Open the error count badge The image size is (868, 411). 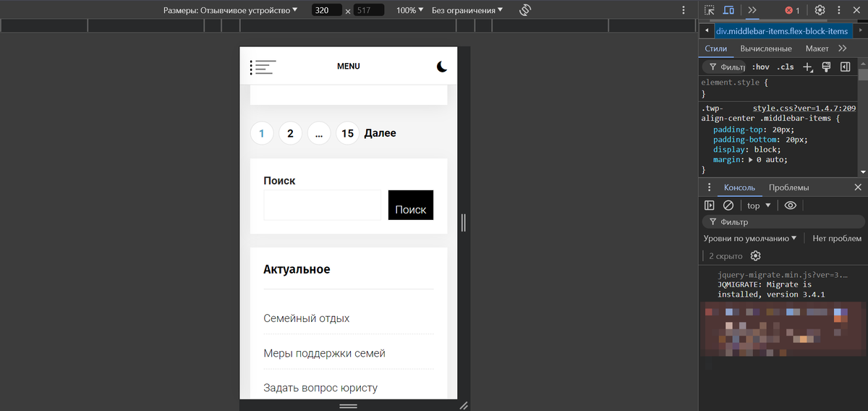click(x=793, y=10)
